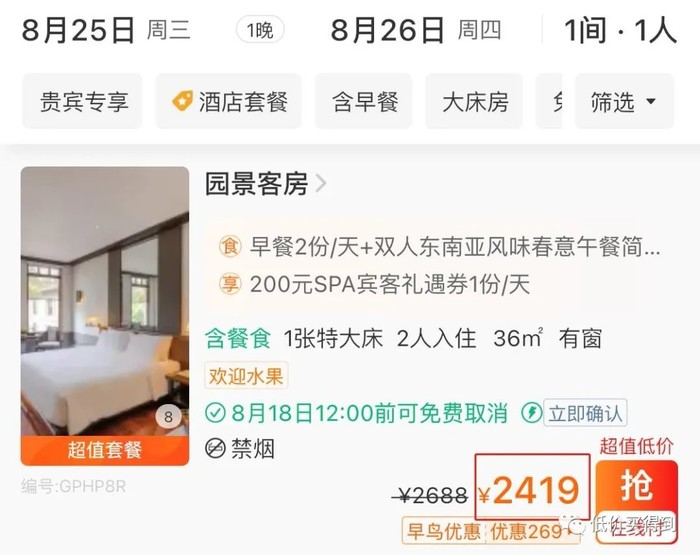The height and width of the screenshot is (555, 700).
Task: Expand 园景客房 room details chevron
Action: tap(321, 183)
